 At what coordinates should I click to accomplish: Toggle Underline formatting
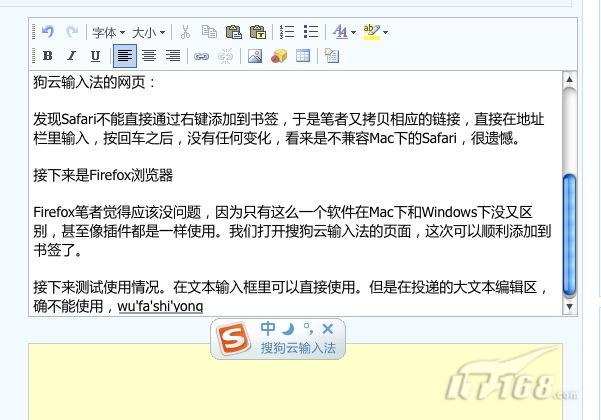point(95,56)
